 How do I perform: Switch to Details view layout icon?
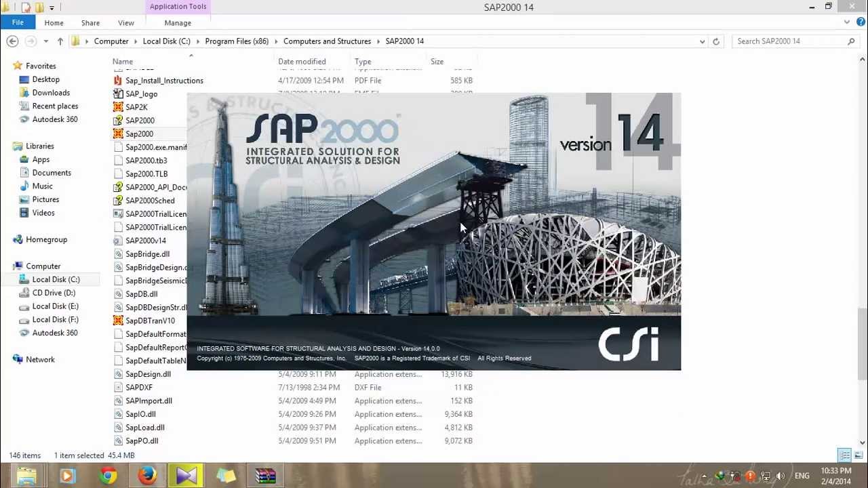coord(845,455)
